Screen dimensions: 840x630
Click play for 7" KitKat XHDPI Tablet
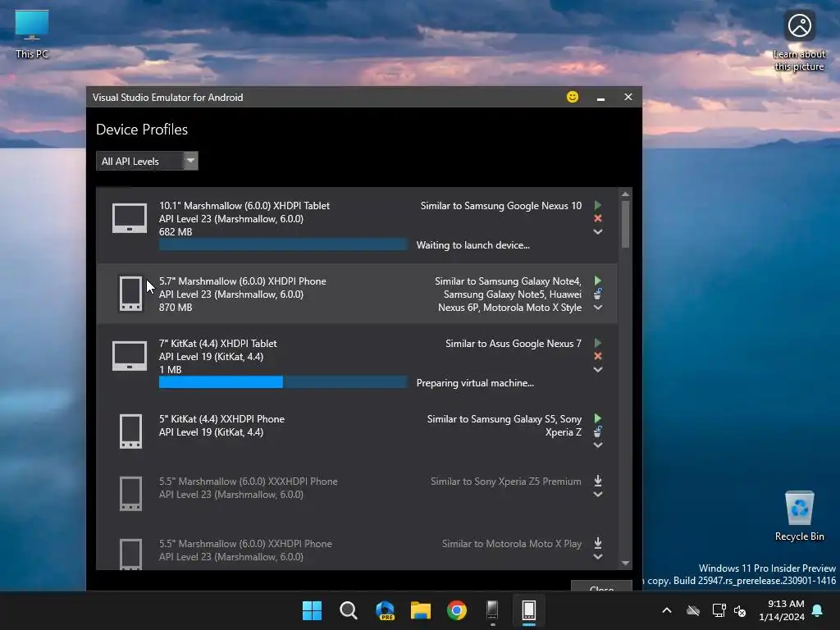(x=598, y=343)
